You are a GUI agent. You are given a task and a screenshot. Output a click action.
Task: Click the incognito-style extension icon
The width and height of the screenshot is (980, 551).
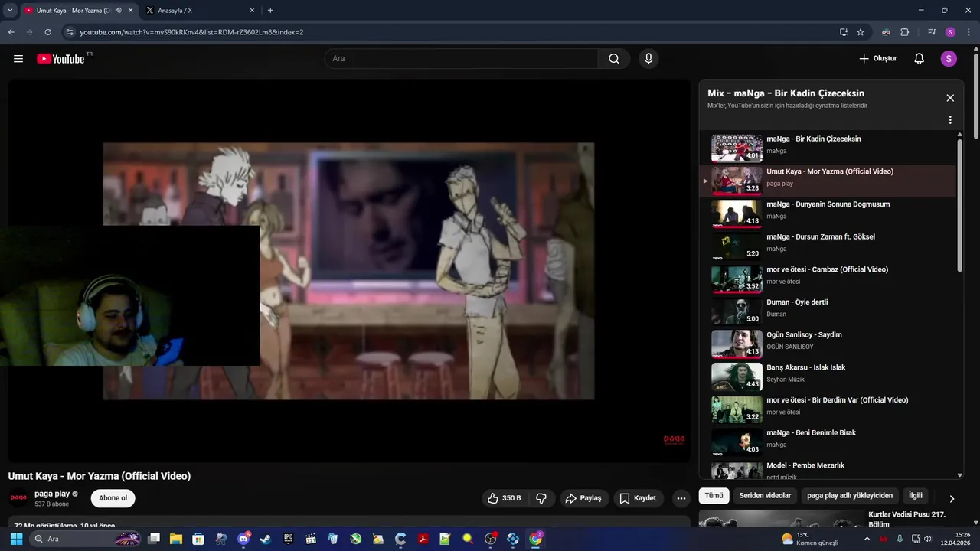click(886, 32)
